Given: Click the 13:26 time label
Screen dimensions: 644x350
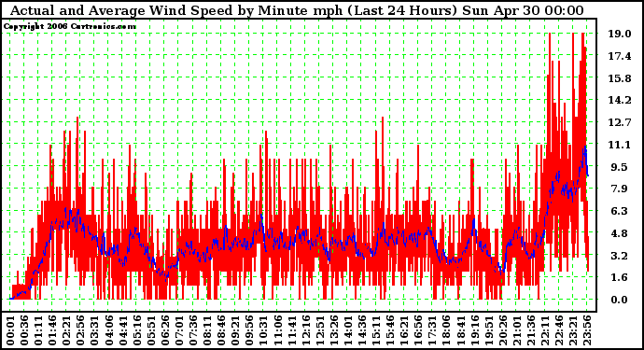Looking at the screenshot, I should pos(334,330).
